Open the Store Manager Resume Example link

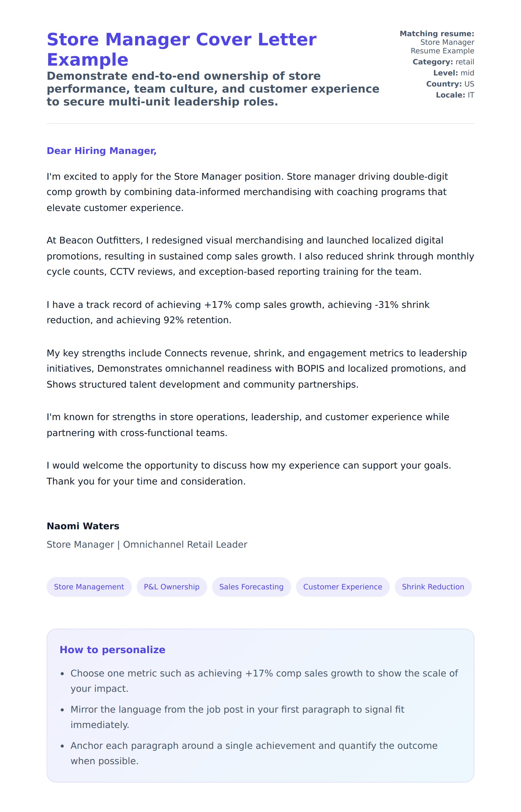point(442,46)
